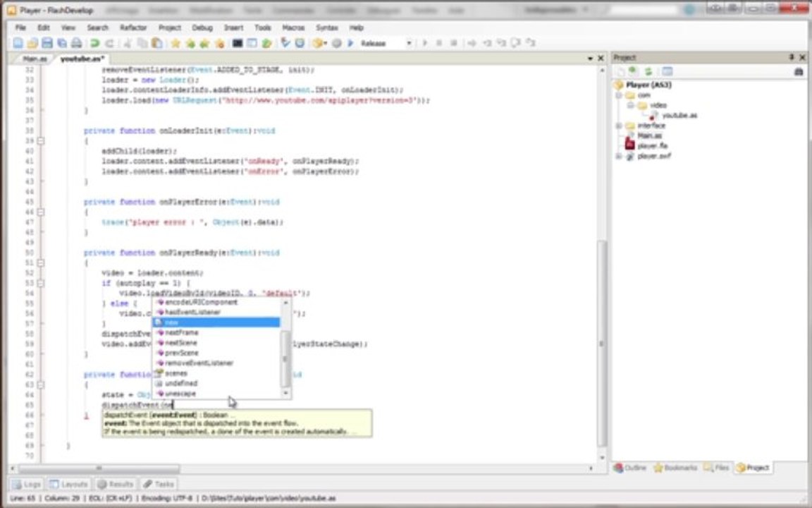Screen dimensions: 812x508
Task: Save the file with the floppy icon
Action: pyautogui.click(x=47, y=43)
